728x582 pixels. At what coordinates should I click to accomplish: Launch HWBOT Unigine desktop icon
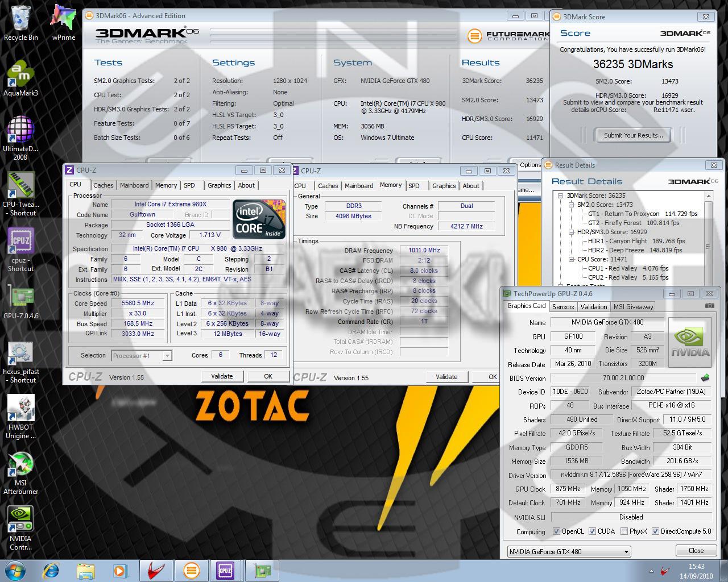pyautogui.click(x=21, y=417)
